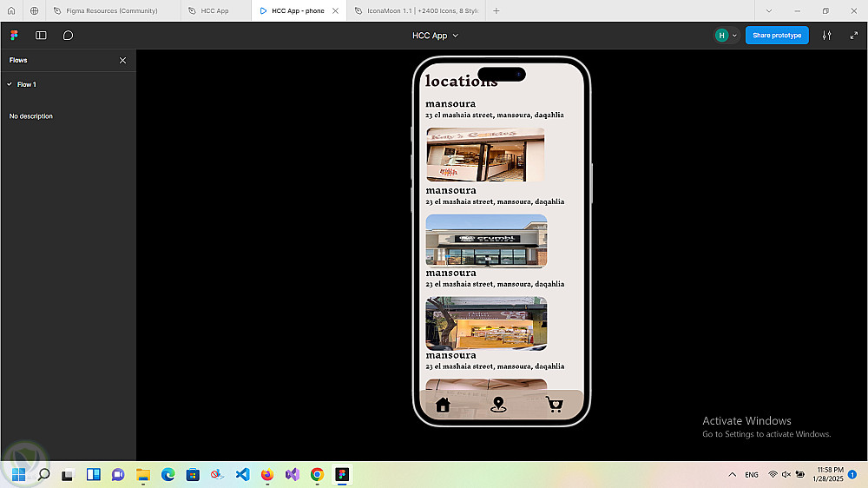
Task: Launch Firefox from taskbar
Action: pos(267,475)
